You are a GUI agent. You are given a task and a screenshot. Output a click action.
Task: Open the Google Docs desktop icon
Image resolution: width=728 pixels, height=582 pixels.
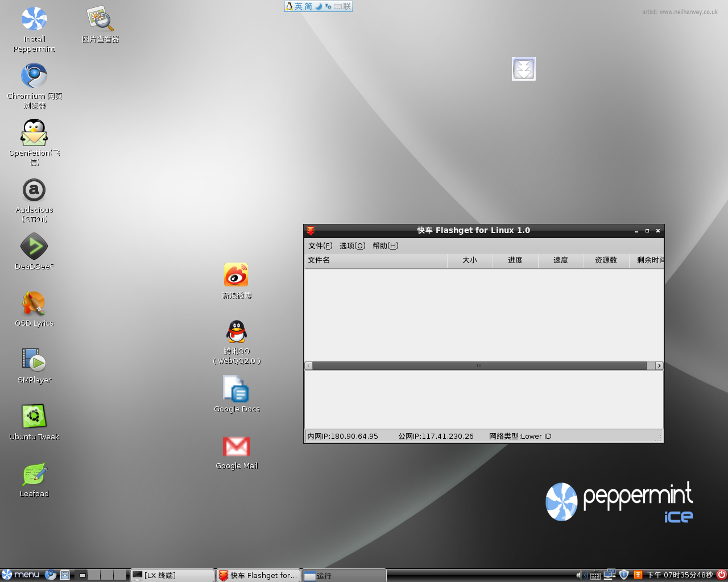tap(237, 389)
